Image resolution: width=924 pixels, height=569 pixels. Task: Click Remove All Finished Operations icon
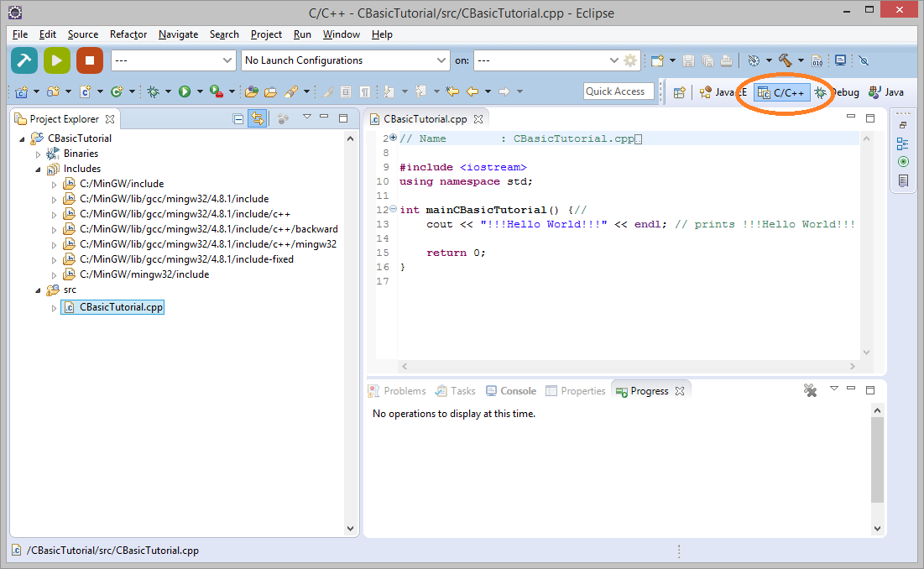tap(810, 390)
